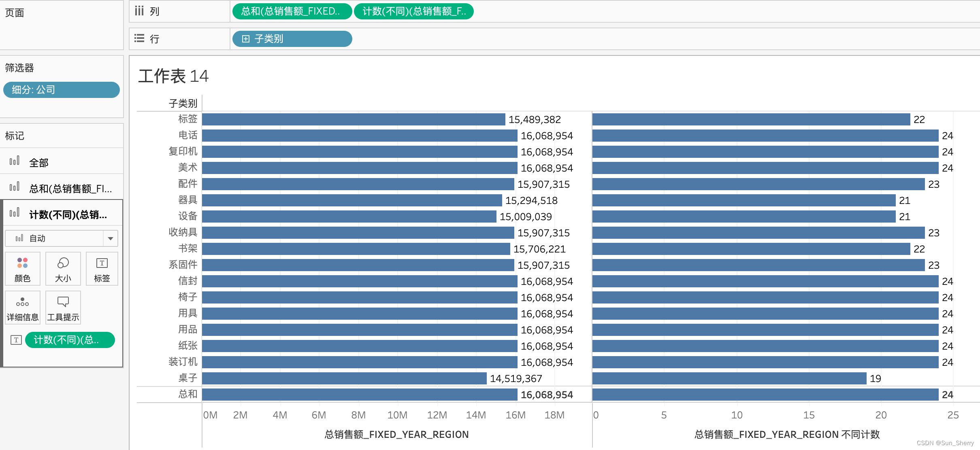The width and height of the screenshot is (980, 450).
Task: Click the 总销售额_FIXED_YEAR_REGION 不同计数 axis title
Action: [x=787, y=435]
